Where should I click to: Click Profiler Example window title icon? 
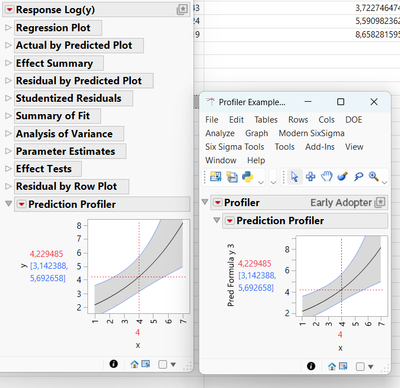tap(210, 102)
